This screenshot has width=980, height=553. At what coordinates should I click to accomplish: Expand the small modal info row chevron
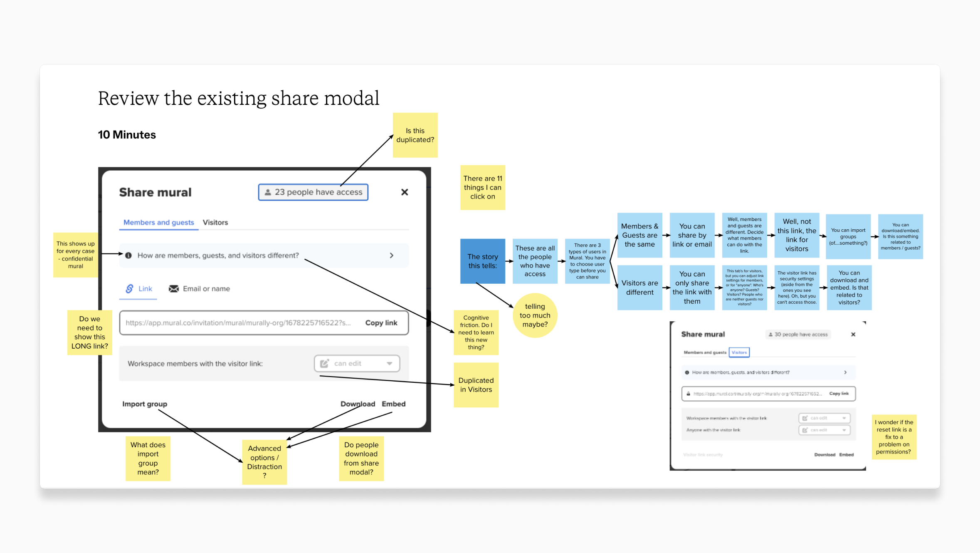(x=845, y=372)
